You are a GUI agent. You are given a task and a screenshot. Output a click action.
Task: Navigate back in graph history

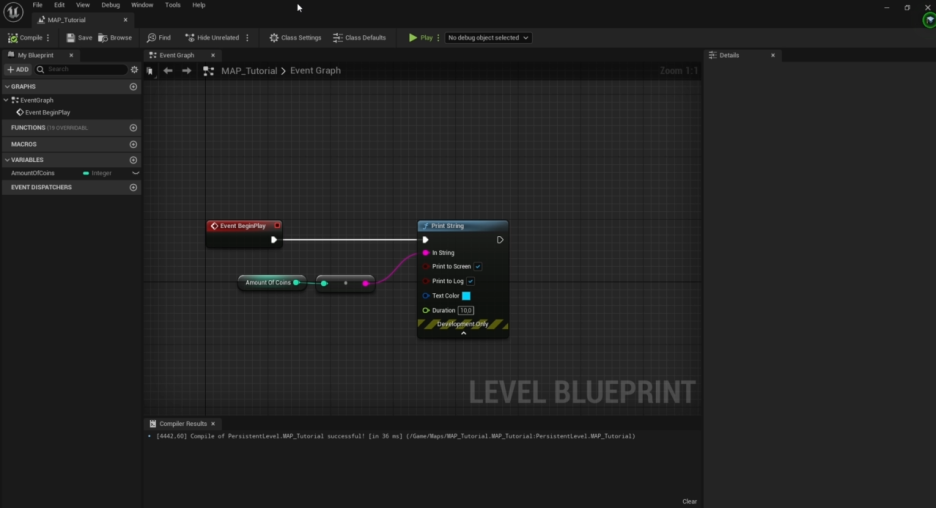click(x=168, y=71)
